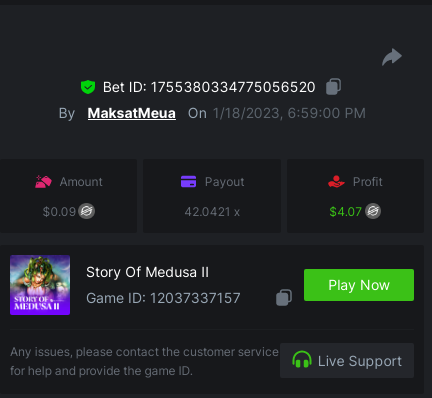Screen dimensions: 432x398
Task: Click the Bet ID number text
Action: [233, 87]
